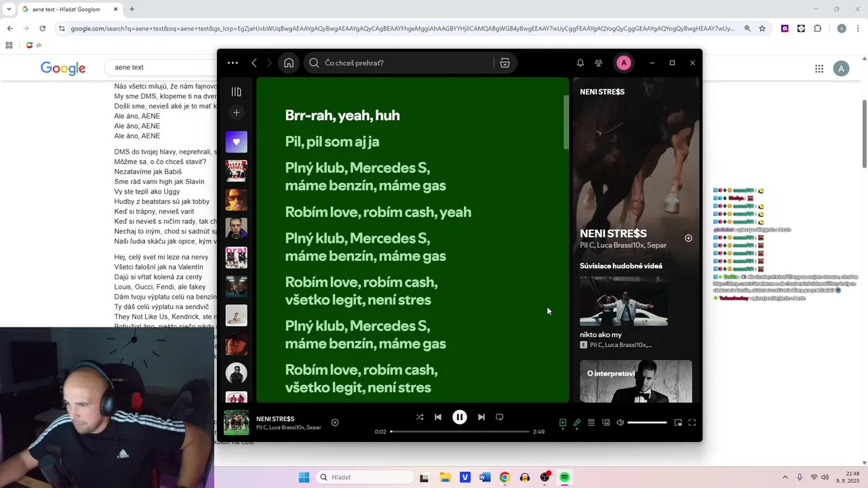Add NENI STRE$S to Liked Songs in player bar

tap(335, 422)
